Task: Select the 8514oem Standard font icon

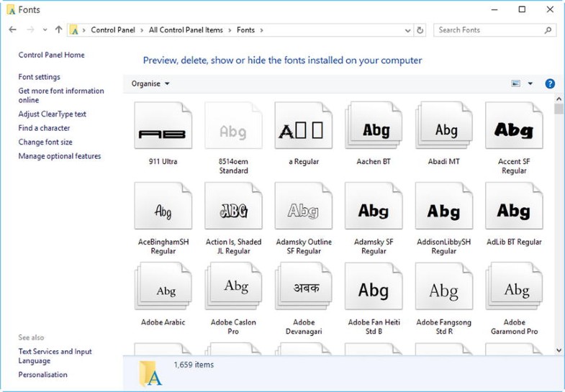Action: 233,125
